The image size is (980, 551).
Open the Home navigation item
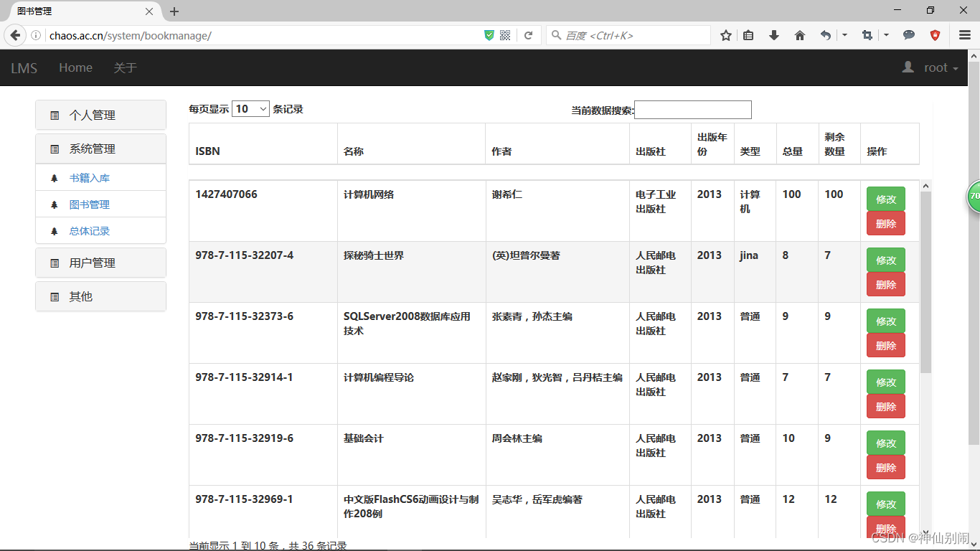click(x=75, y=67)
